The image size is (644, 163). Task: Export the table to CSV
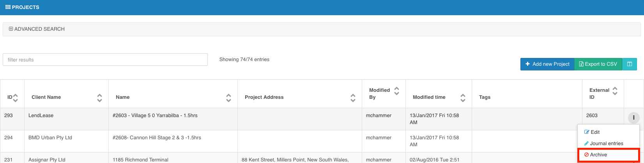click(x=598, y=64)
